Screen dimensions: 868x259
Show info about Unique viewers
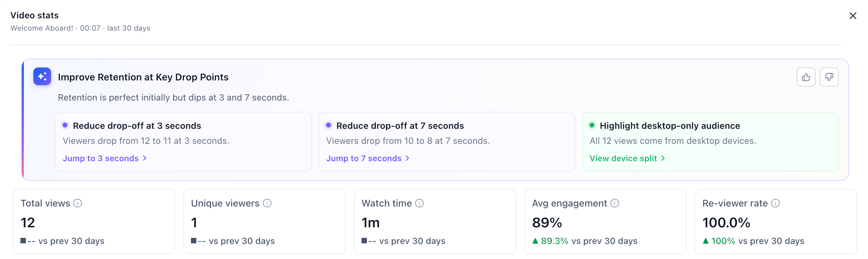tap(267, 203)
